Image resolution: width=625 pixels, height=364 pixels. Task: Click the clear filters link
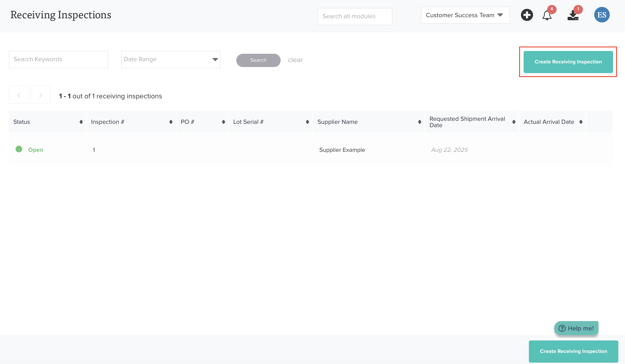[295, 60]
